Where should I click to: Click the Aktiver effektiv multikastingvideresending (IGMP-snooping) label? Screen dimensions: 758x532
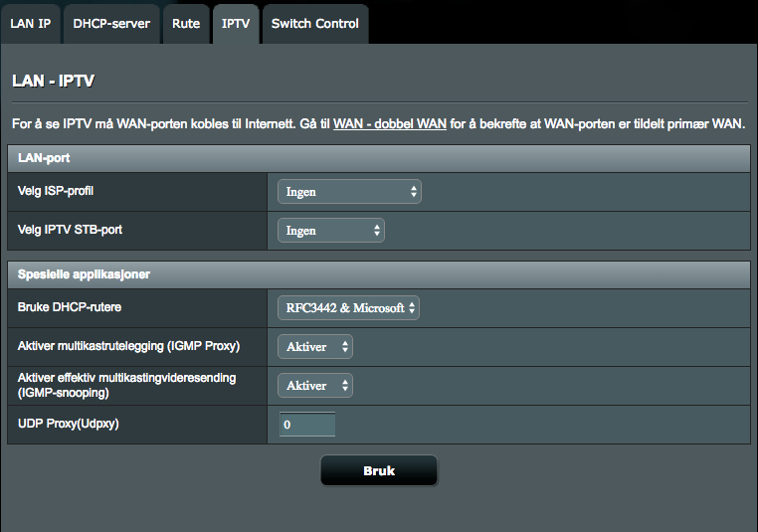tap(126, 385)
